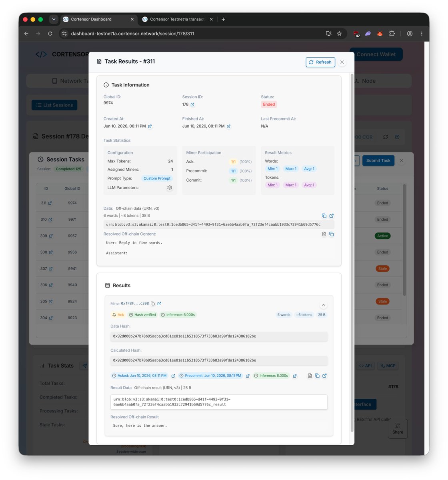The height and width of the screenshot is (480, 448).
Task: Click session refresh icon near COR balance
Action: coord(386,137)
